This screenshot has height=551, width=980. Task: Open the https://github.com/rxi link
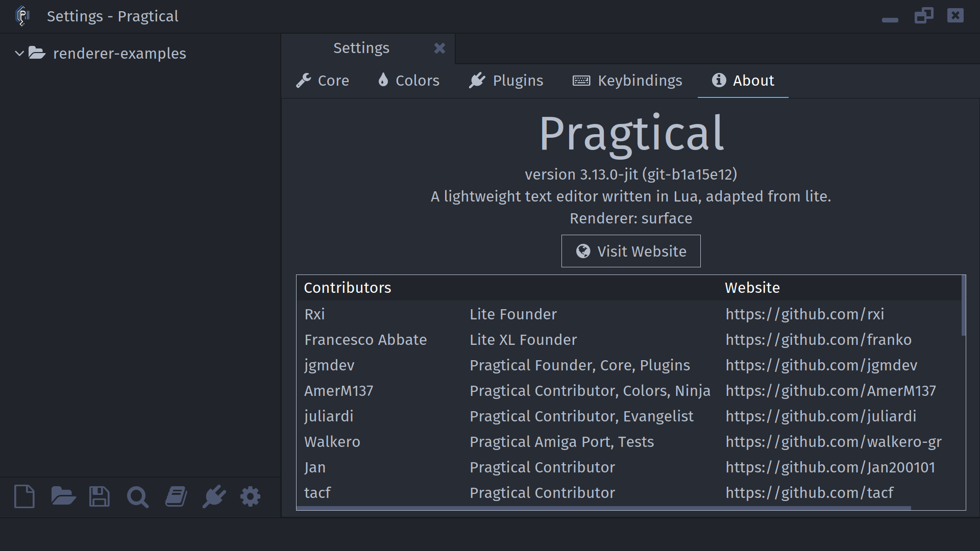point(805,314)
